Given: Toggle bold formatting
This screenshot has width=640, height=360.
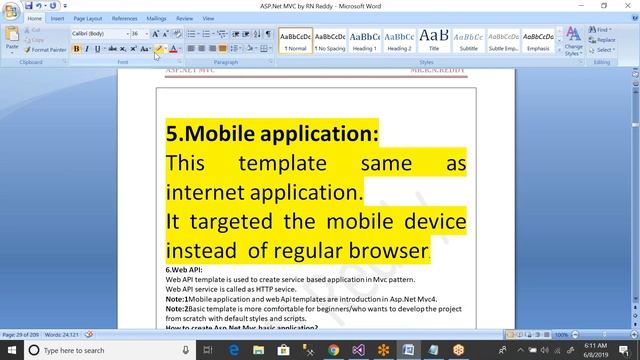Looking at the screenshot, I should [x=76, y=49].
